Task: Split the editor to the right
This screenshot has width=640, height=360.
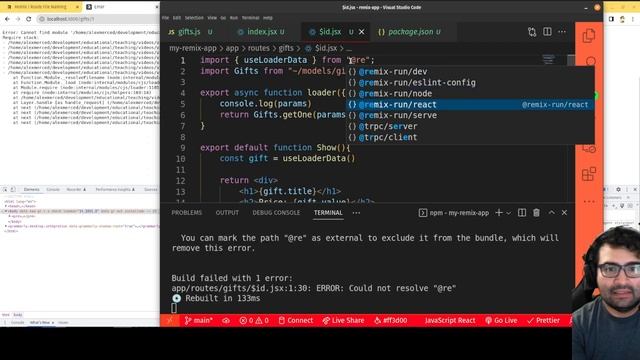Action: click(x=547, y=32)
